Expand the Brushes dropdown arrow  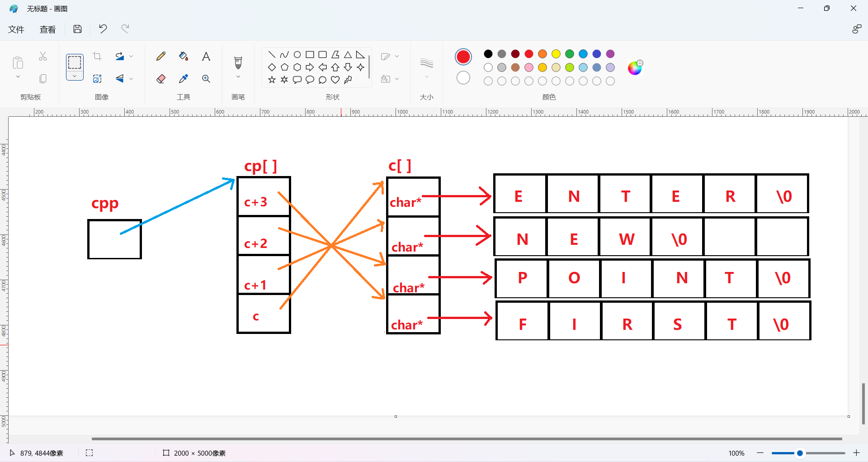click(238, 77)
